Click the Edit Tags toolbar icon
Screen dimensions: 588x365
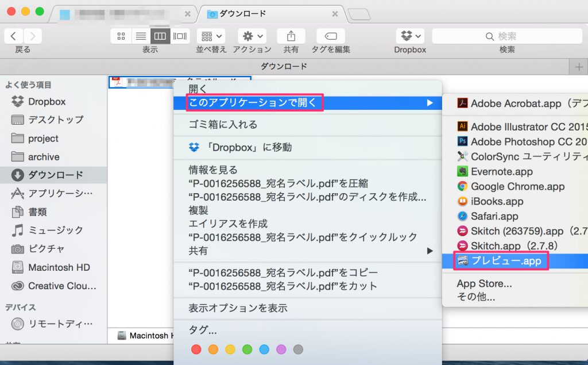tap(331, 36)
